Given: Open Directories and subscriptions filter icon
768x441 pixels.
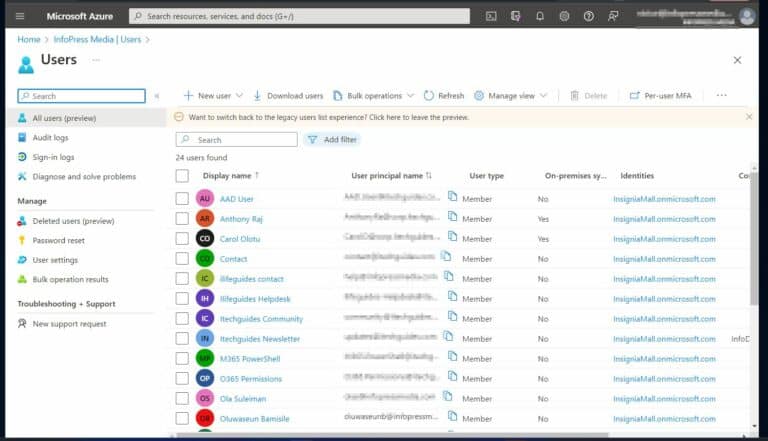Looking at the screenshot, I should [515, 16].
